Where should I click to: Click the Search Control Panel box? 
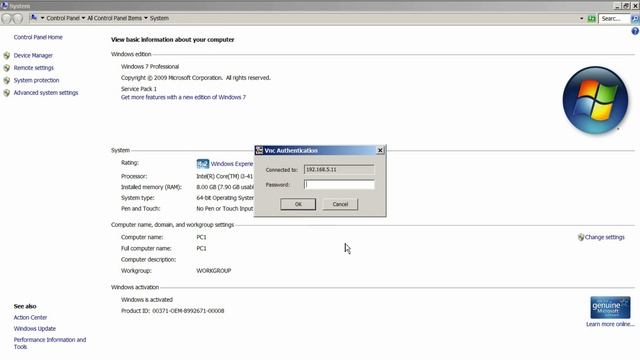(x=614, y=19)
